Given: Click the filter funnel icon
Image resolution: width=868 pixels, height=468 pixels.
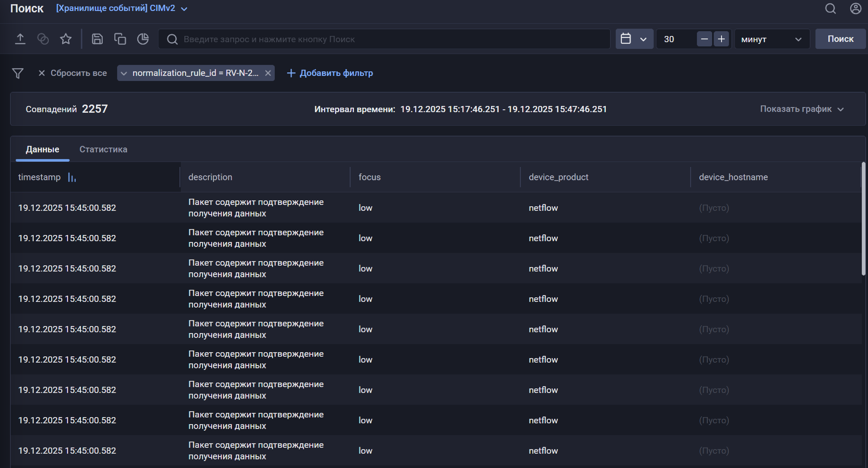Looking at the screenshot, I should coord(18,73).
